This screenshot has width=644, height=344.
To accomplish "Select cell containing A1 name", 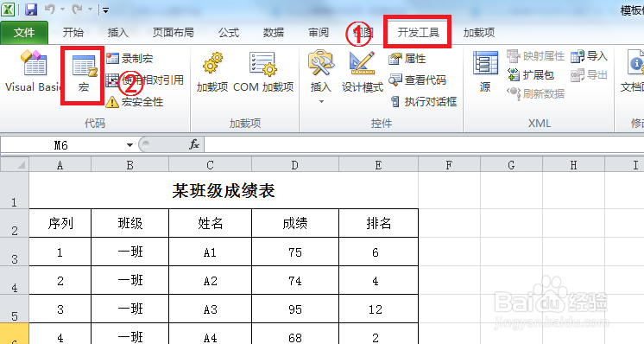I will [x=211, y=252].
